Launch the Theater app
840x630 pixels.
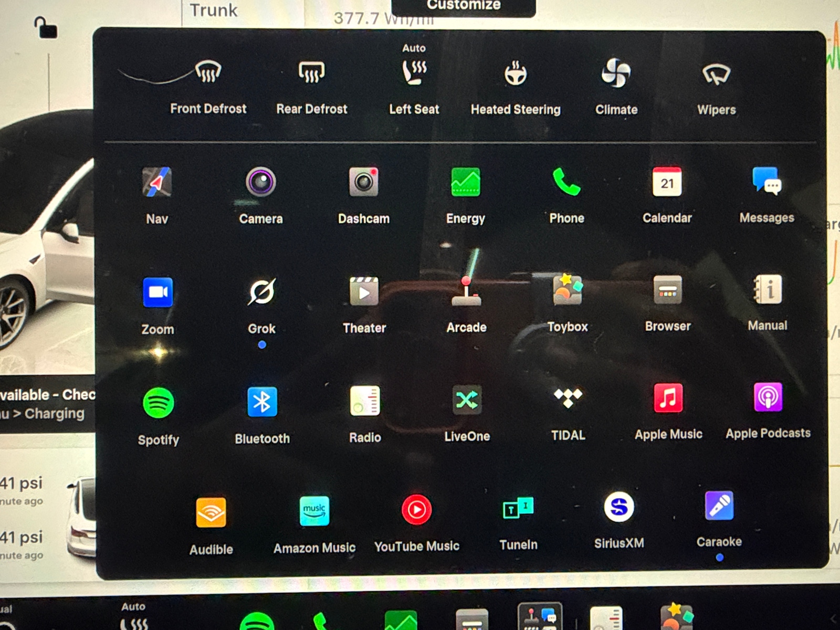click(364, 291)
